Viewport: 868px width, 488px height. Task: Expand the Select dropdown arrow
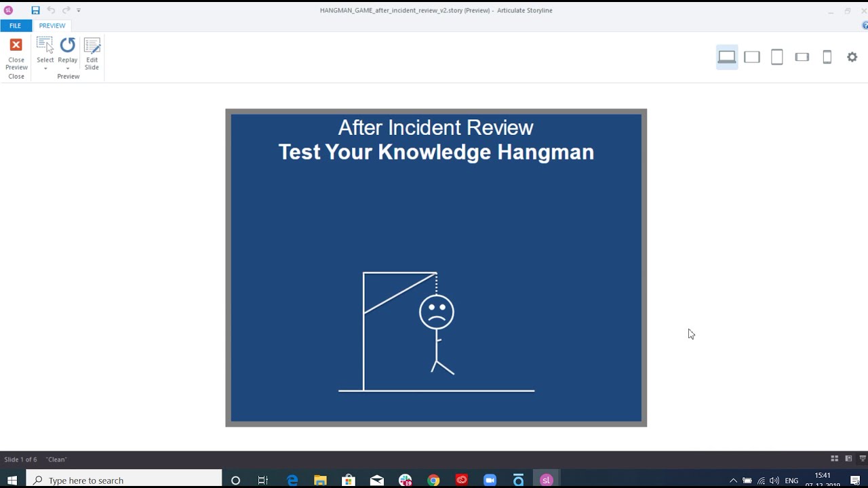click(45, 68)
